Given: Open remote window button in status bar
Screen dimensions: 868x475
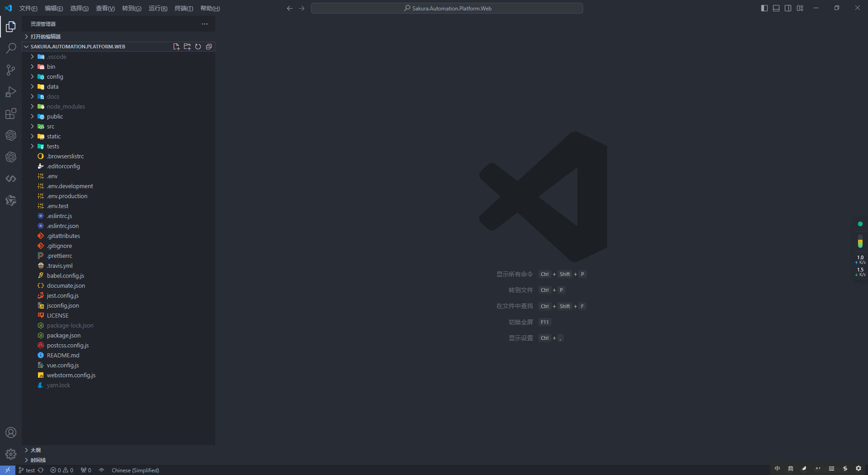Looking at the screenshot, I should (x=8, y=470).
